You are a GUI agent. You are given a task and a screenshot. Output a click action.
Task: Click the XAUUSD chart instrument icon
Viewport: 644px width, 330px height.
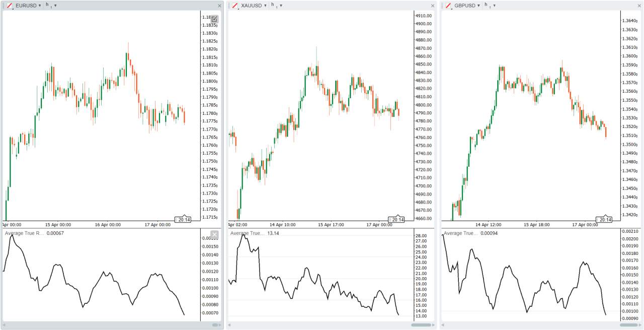tap(234, 6)
